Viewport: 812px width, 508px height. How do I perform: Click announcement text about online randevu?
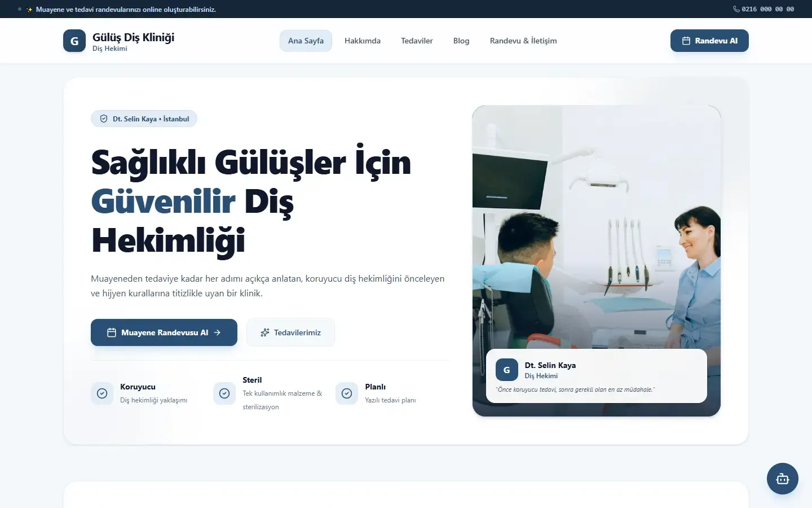[126, 10]
